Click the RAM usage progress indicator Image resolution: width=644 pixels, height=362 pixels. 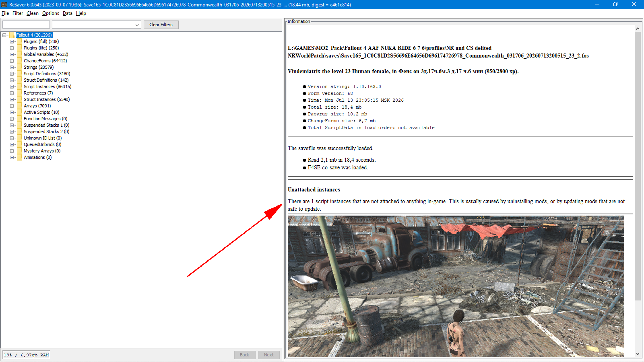pyautogui.click(x=26, y=355)
